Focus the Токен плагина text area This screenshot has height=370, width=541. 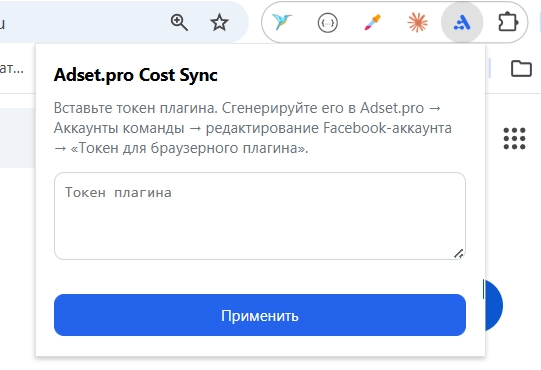(260, 216)
